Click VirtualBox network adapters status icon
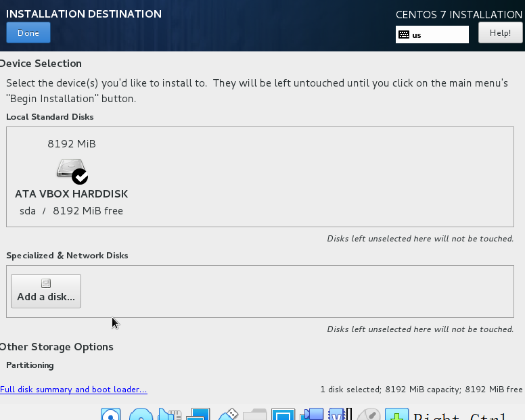Viewport: 525px width, 420px height. pos(198,415)
